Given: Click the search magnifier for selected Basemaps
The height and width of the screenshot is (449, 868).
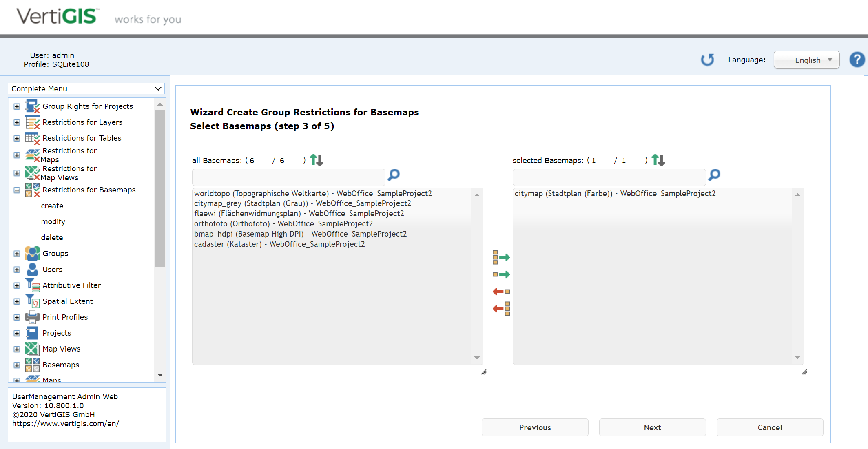Looking at the screenshot, I should pyautogui.click(x=714, y=175).
